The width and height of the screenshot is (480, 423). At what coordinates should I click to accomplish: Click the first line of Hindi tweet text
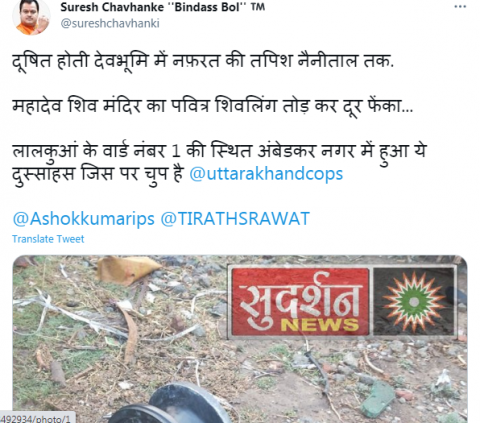tap(203, 61)
